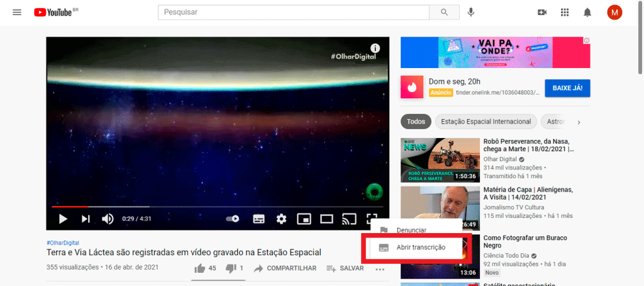
Task: Click Como Fotografar um Buraco Negro title
Action: (x=524, y=241)
